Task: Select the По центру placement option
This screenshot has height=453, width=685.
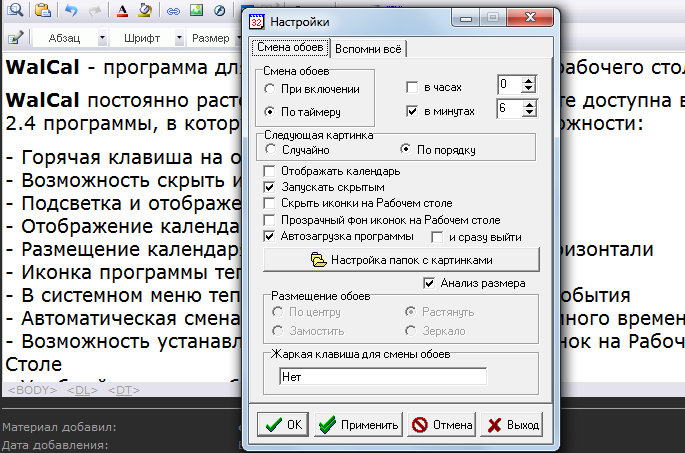Action: click(x=277, y=312)
